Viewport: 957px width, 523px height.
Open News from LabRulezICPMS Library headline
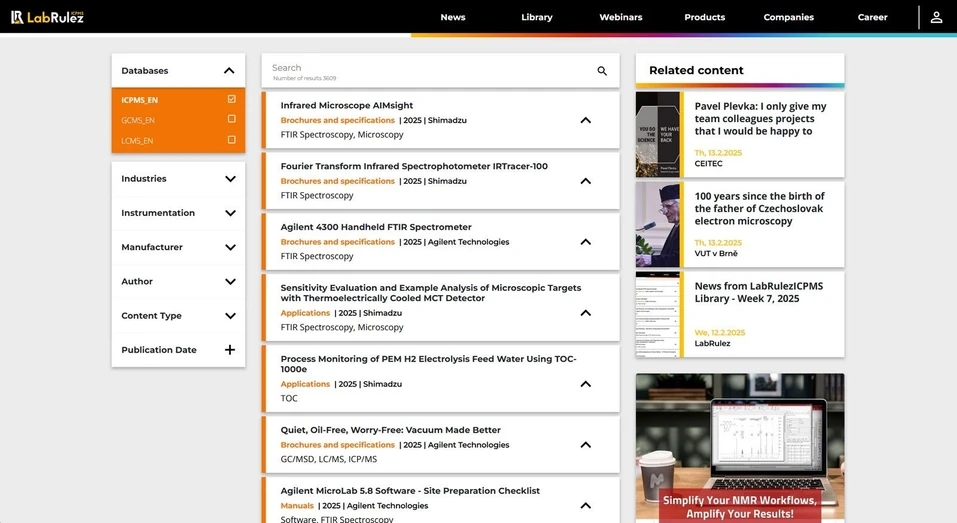[759, 292]
